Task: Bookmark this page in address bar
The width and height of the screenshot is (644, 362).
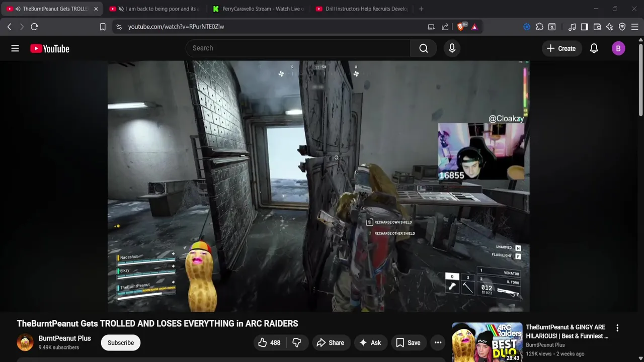Action: click(103, 27)
